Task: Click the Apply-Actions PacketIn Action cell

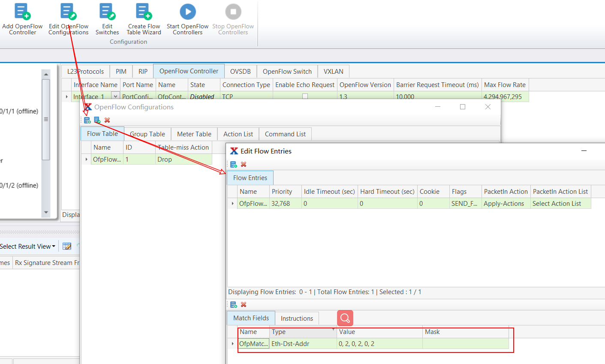Action: coord(506,204)
